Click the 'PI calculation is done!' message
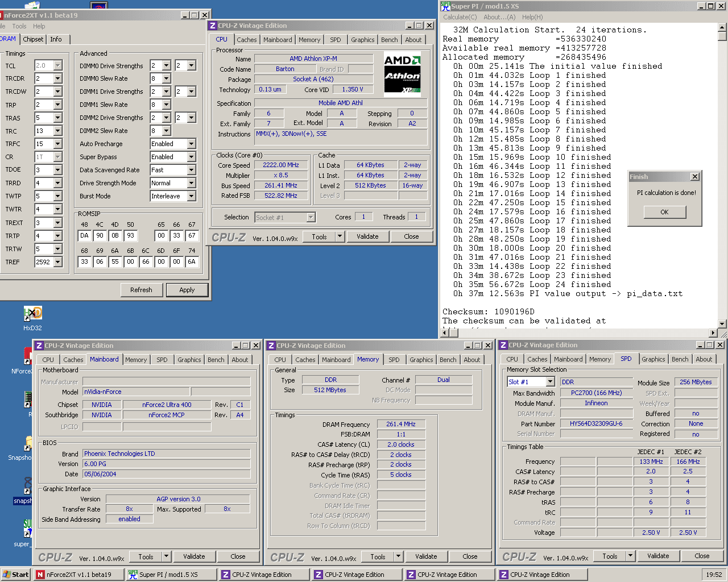This screenshot has height=582, width=728. click(x=667, y=193)
